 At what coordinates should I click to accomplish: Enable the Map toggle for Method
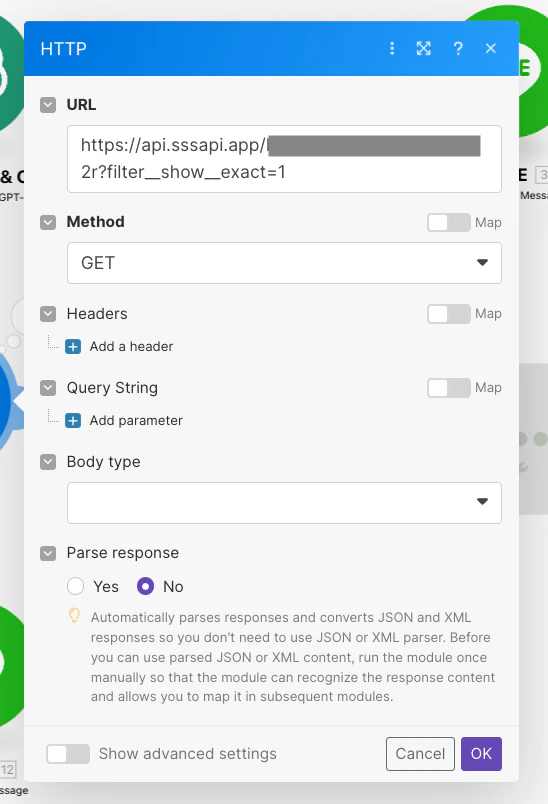(449, 223)
